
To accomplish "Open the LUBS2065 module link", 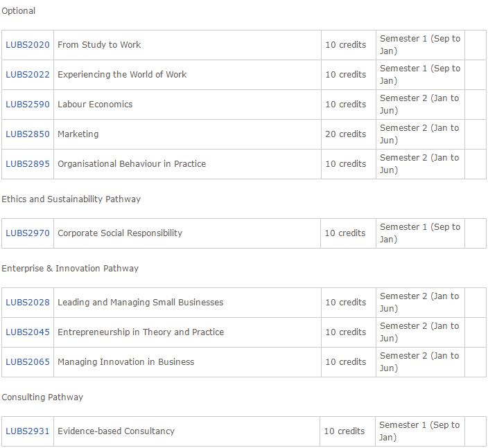I will (x=28, y=362).
